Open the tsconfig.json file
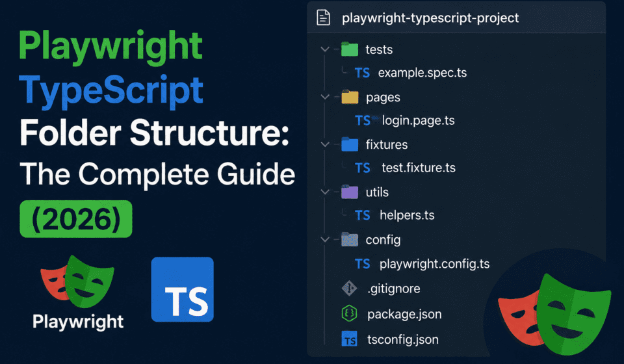This screenshot has height=364, width=624. [x=403, y=339]
